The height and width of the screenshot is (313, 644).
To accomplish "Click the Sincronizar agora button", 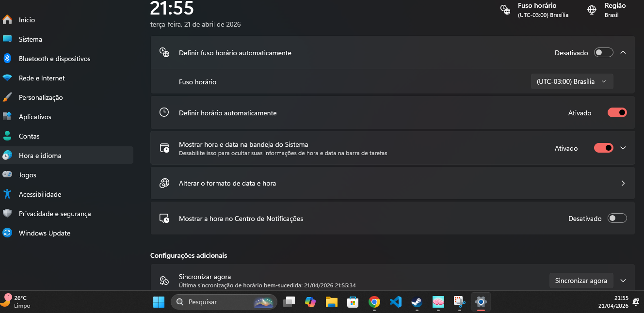I will coord(581,281).
